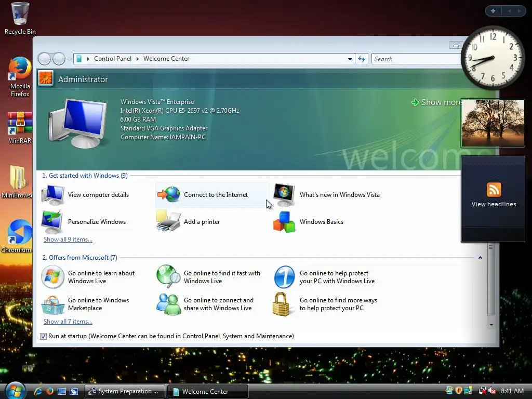This screenshot has width=532, height=399.
Task: Click the padlock icon for more protection ways
Action: pos(281,304)
